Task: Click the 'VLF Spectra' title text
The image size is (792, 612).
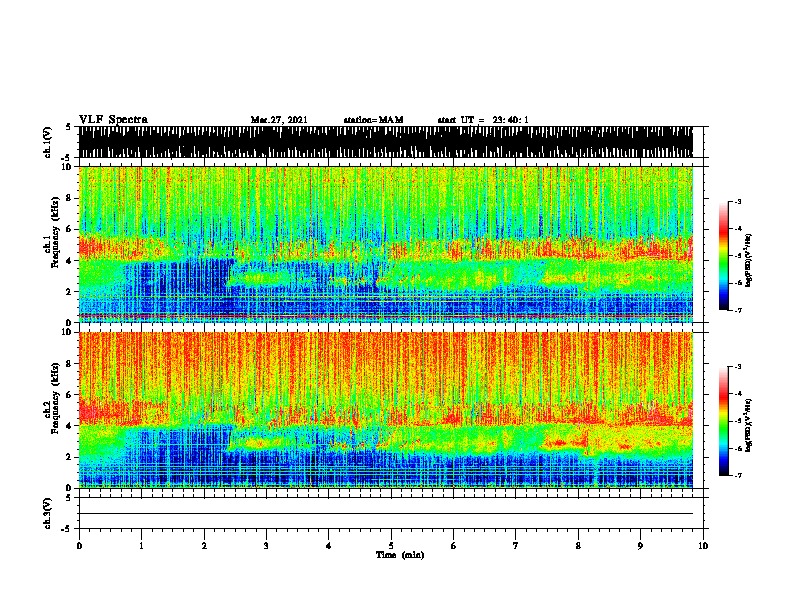Action: tap(113, 119)
